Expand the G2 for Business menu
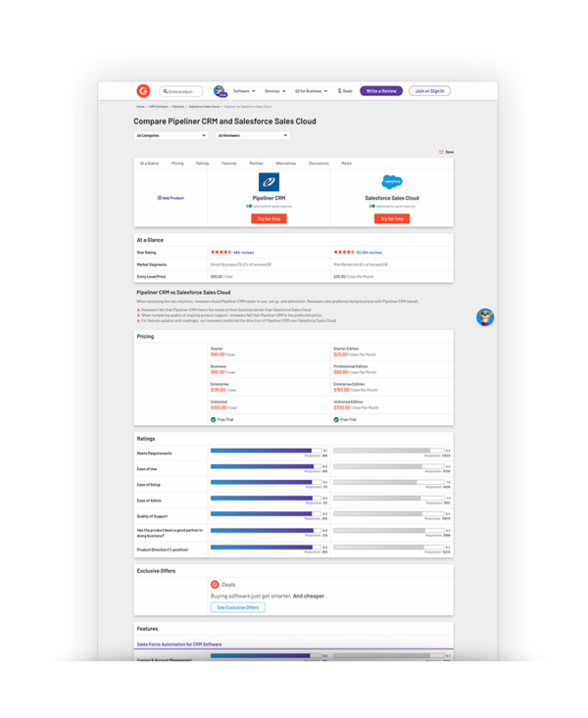The height and width of the screenshot is (718, 588). coord(312,91)
